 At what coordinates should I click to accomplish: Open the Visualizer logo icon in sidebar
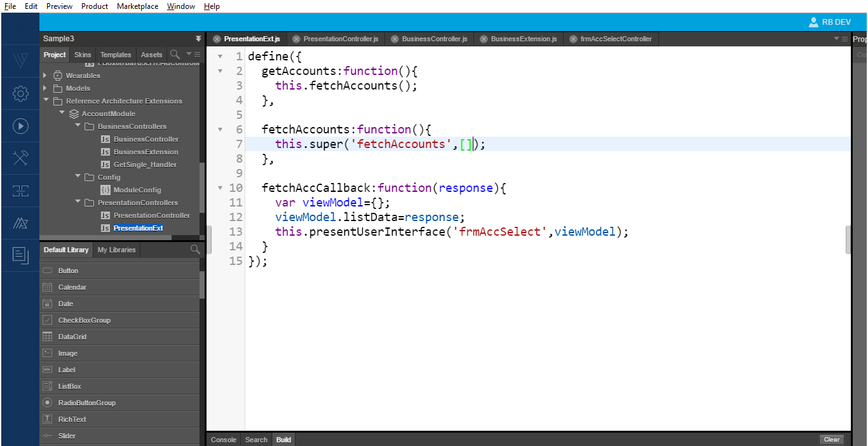(x=20, y=61)
